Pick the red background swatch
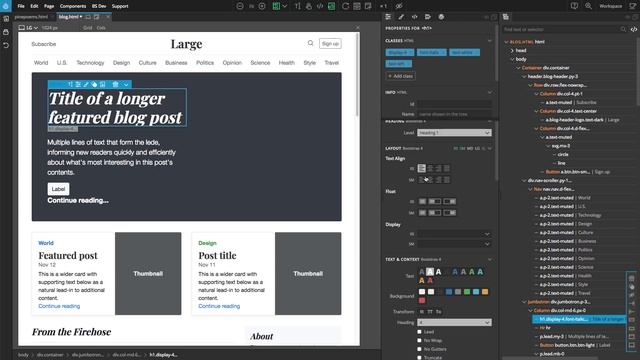This screenshot has height=360, width=640. coord(422,300)
